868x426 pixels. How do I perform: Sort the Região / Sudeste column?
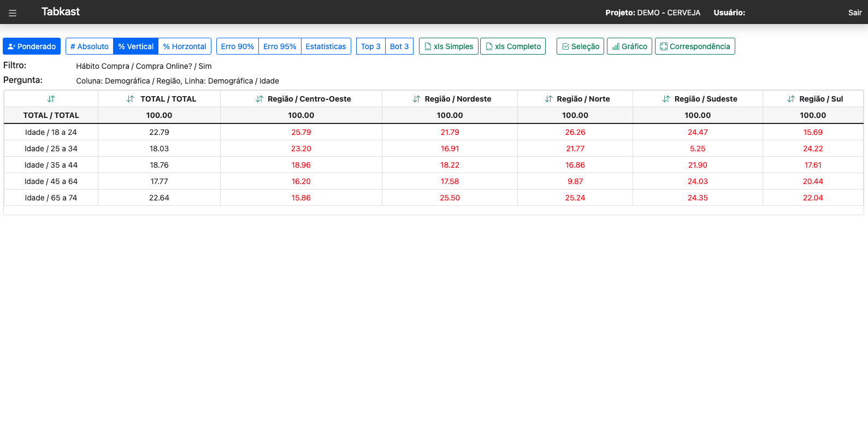(x=666, y=99)
